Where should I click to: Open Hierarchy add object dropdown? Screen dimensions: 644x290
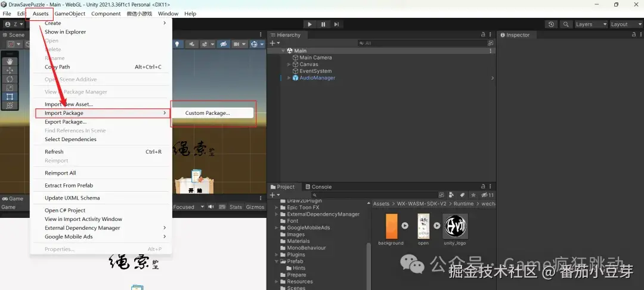pyautogui.click(x=274, y=43)
